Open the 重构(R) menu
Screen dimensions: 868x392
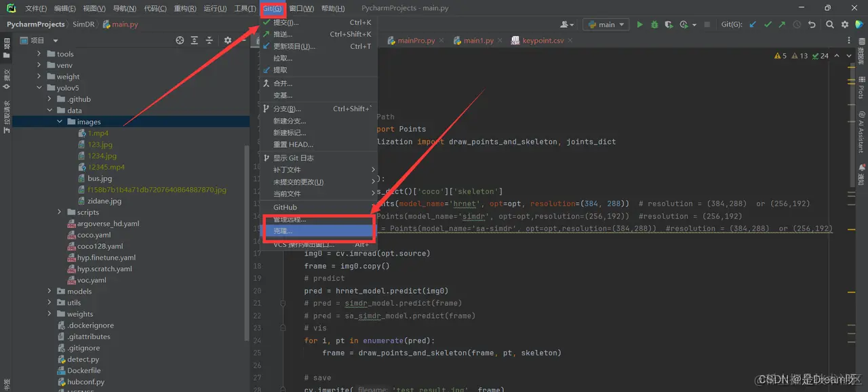(185, 8)
